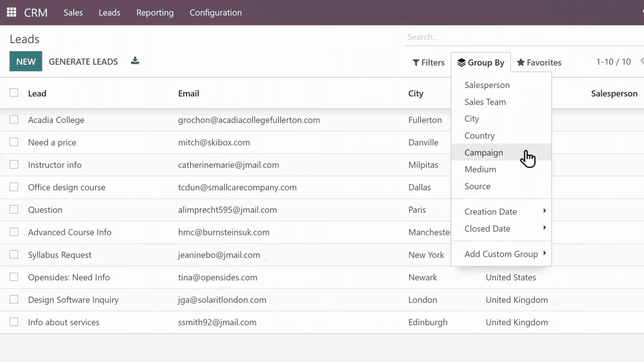Group leads by Salesperson
The width and height of the screenshot is (644, 362).
point(487,85)
